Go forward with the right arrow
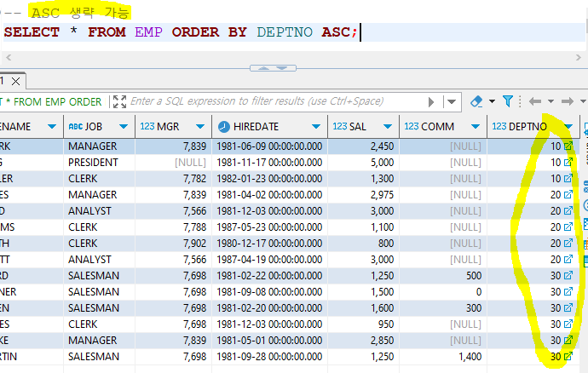 (568, 101)
